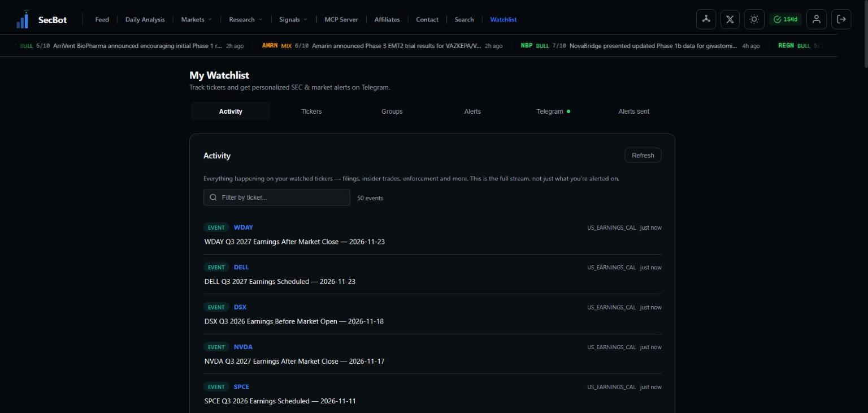
Task: Toggle the sun light-theme icon
Action: [x=754, y=19]
